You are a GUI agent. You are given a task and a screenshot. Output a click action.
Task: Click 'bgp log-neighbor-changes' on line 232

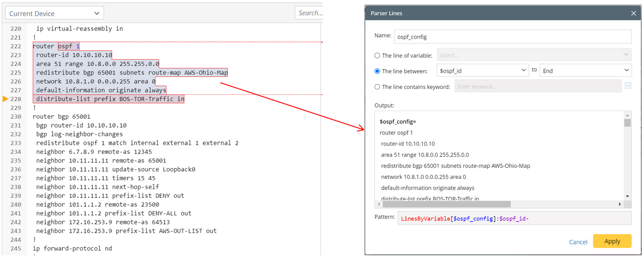click(x=79, y=134)
